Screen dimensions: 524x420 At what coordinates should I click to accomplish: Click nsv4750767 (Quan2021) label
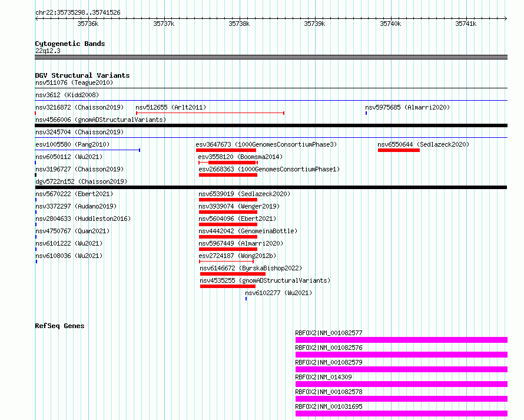(72, 231)
